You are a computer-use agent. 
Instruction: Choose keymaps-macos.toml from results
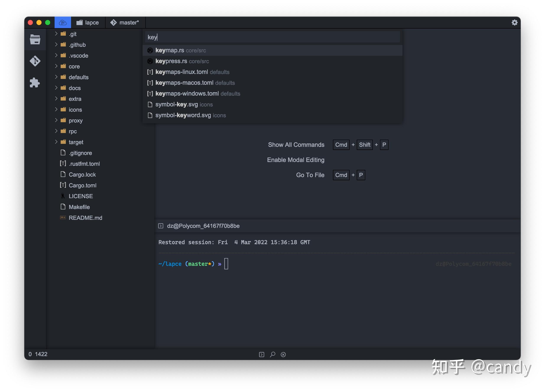click(184, 83)
